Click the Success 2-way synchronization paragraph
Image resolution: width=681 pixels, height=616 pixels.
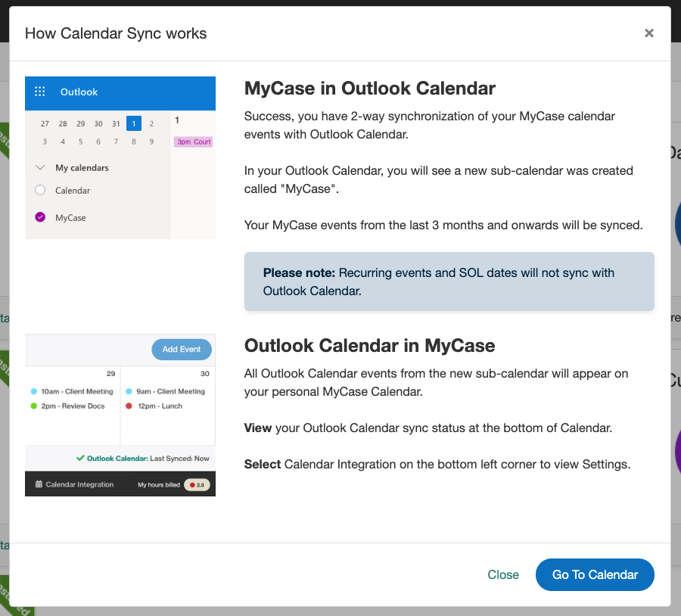[430, 125]
